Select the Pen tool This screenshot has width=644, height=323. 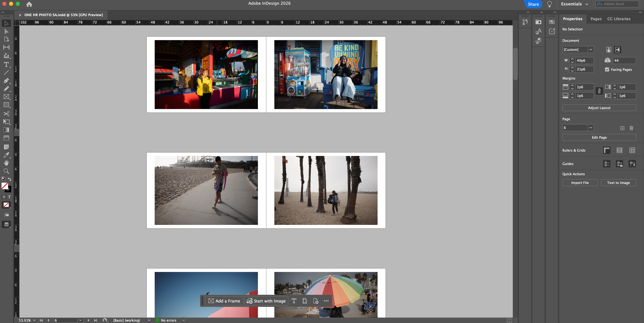(x=6, y=81)
